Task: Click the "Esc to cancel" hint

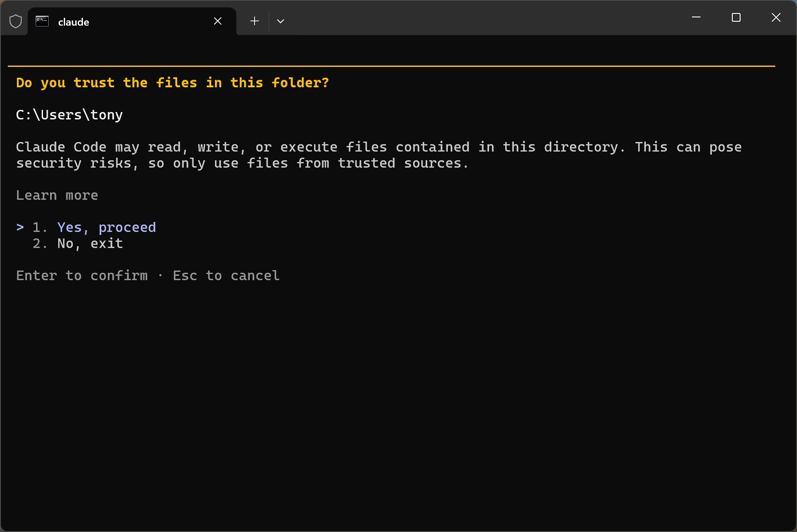Action: (226, 276)
